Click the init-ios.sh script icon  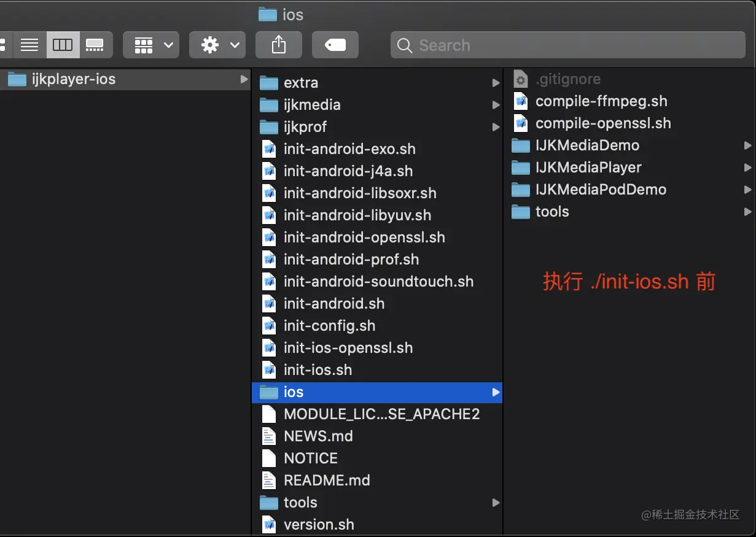[269, 370]
